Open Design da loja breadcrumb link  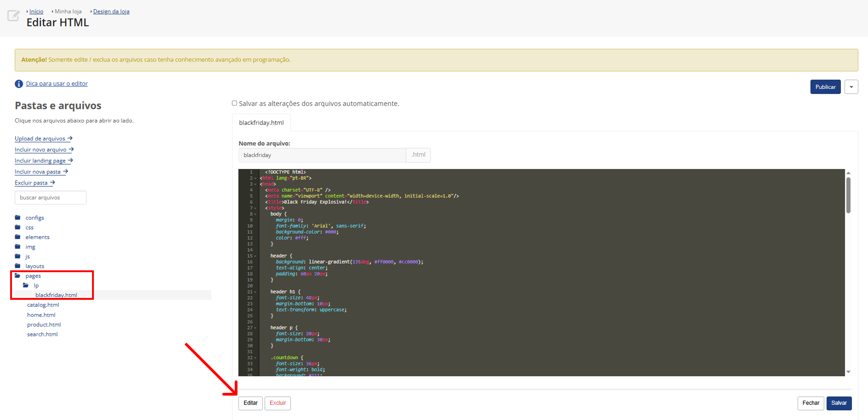click(111, 12)
